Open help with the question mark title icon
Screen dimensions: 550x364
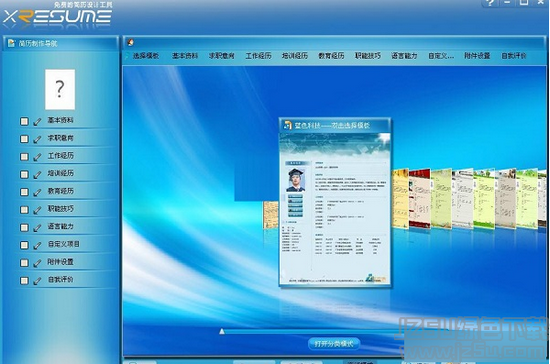(490, 3)
